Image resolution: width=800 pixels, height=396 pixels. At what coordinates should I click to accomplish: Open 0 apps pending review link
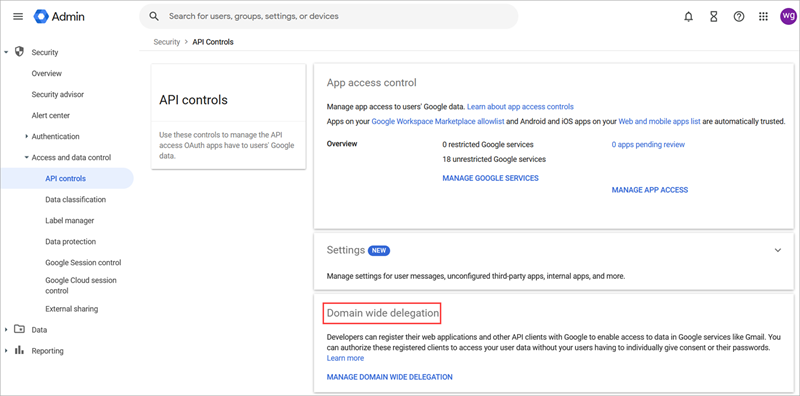pos(648,144)
